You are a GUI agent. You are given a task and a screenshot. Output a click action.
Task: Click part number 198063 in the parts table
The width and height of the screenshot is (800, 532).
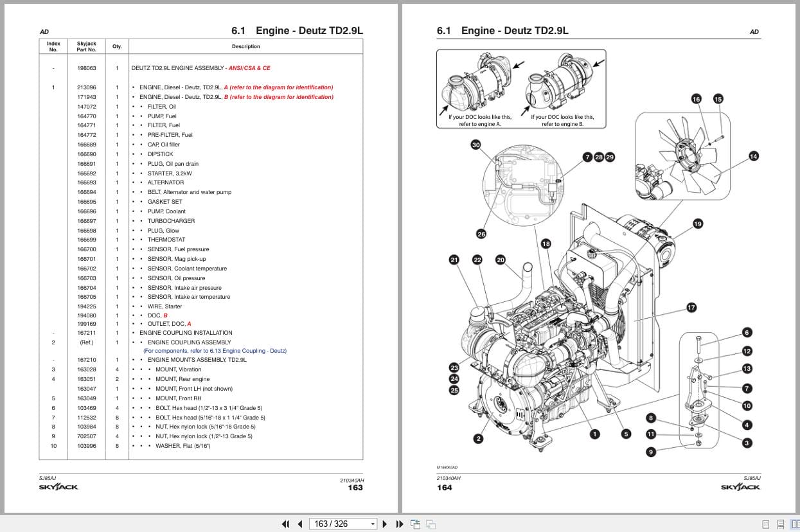pos(85,67)
